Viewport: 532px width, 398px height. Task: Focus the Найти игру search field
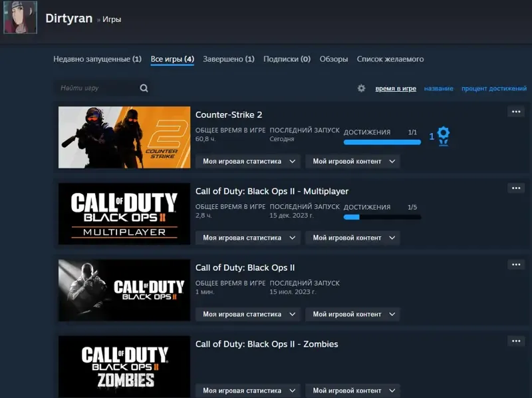102,89
